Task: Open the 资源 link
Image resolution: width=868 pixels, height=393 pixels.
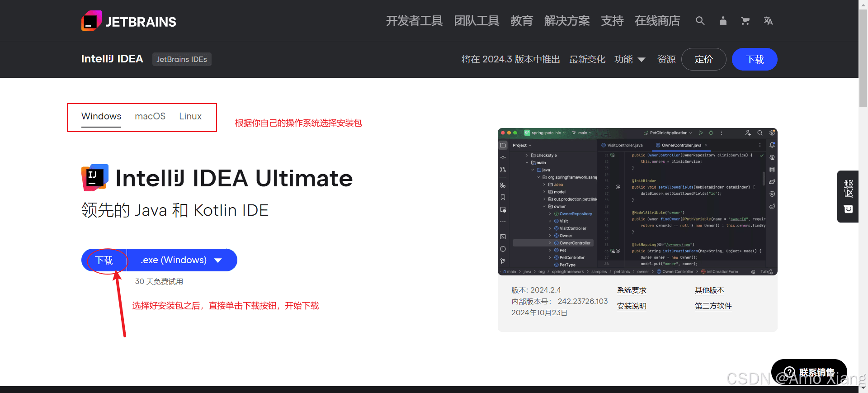Action: point(666,59)
